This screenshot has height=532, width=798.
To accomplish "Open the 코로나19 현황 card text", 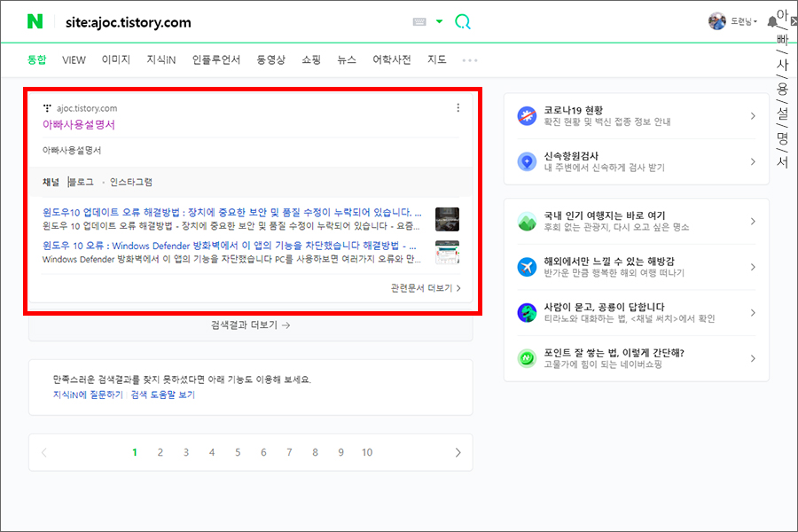I will (x=607, y=116).
